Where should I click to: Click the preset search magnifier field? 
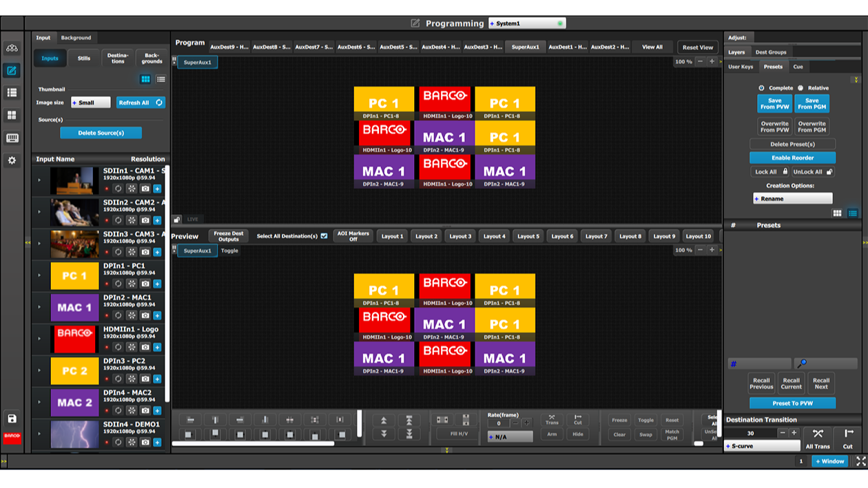pyautogui.click(x=825, y=363)
